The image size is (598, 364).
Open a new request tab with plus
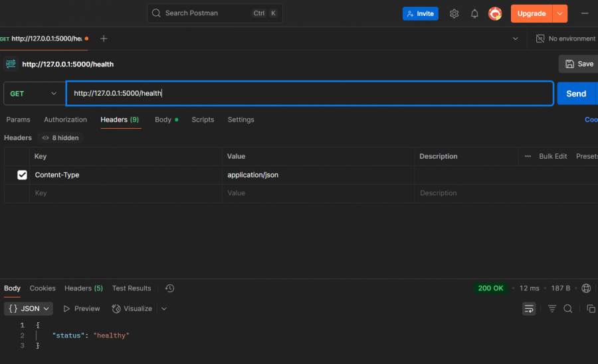pos(104,39)
